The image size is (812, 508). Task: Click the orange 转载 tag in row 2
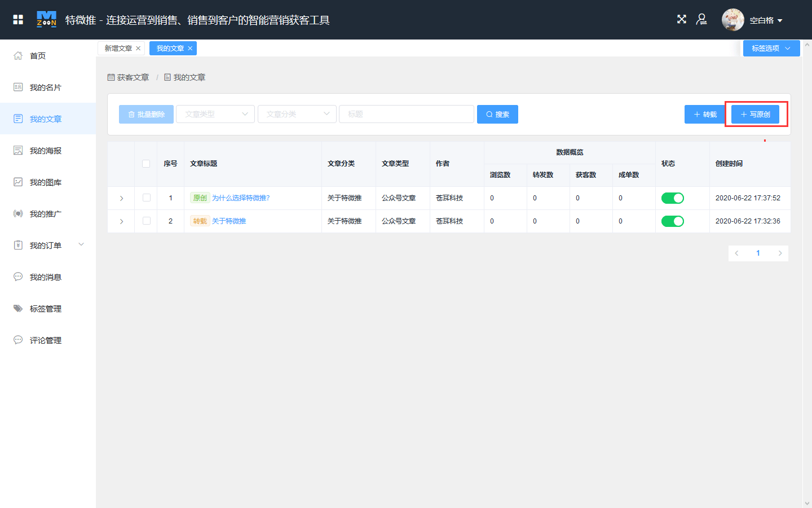click(x=200, y=221)
